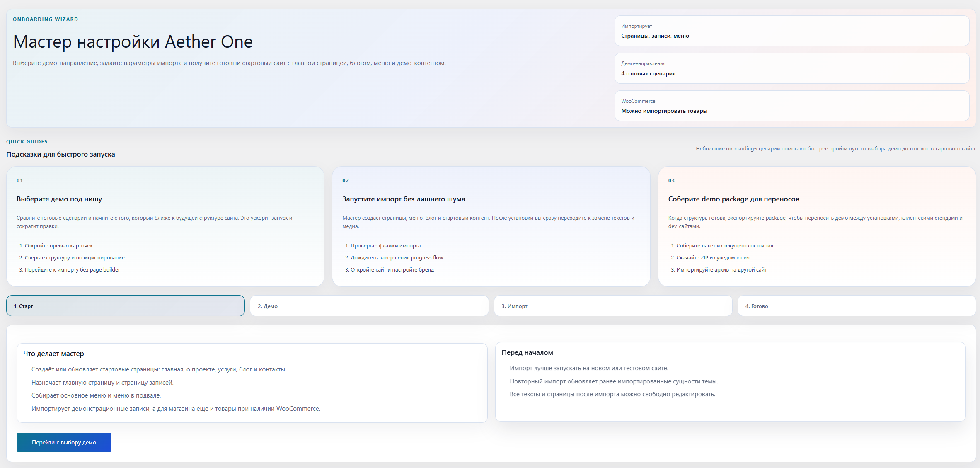Click the «ONBOARDING WIZARD» badge
This screenshot has width=980, height=468.
[x=46, y=19]
